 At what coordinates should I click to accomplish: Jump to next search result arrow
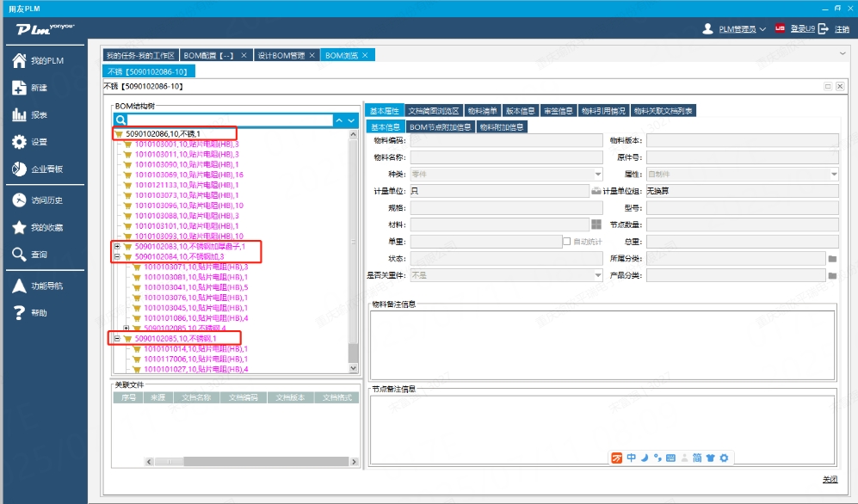351,120
